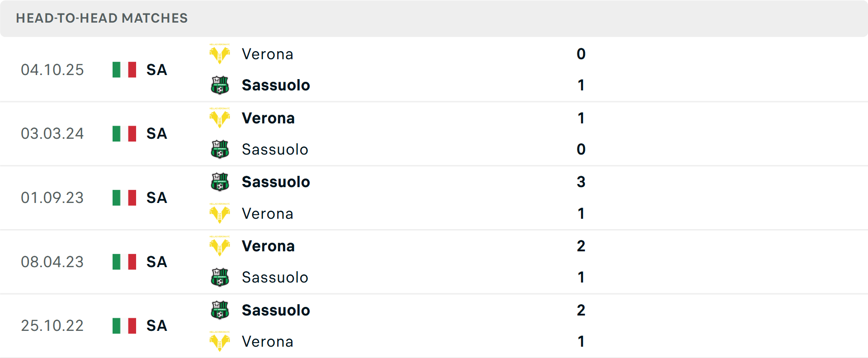This screenshot has height=358, width=868.
Task: Click the score 3 next to Sassuolo in 01.09.23
Action: coord(581,182)
